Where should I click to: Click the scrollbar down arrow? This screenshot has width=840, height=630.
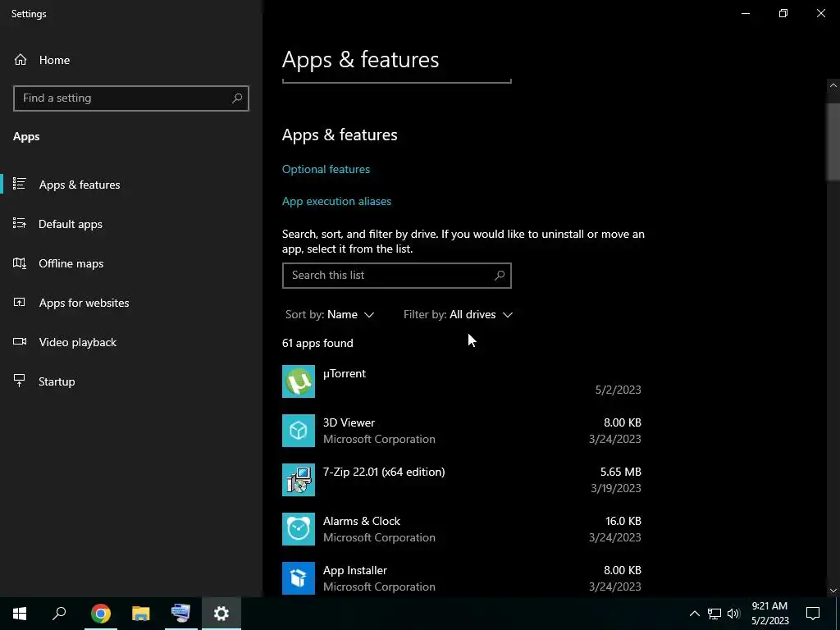coord(833,591)
